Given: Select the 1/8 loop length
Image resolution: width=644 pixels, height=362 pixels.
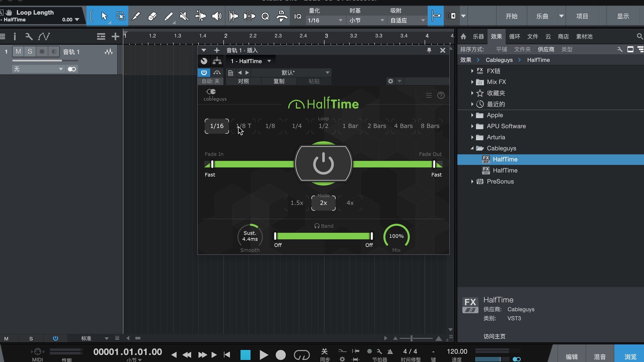Looking at the screenshot, I should (270, 126).
